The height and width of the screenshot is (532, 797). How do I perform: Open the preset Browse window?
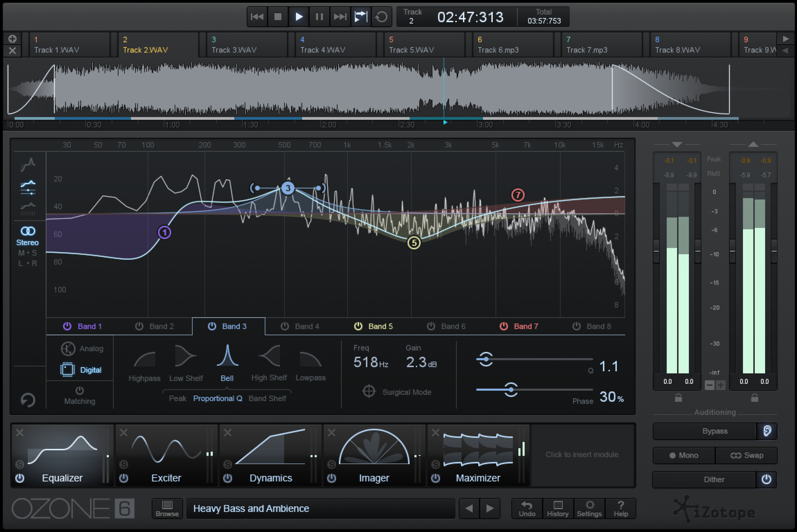pos(167,508)
